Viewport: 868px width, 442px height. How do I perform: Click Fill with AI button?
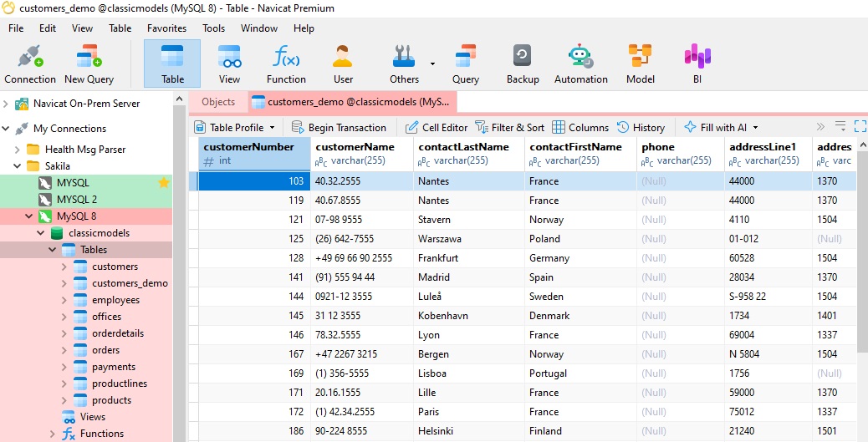pos(715,127)
